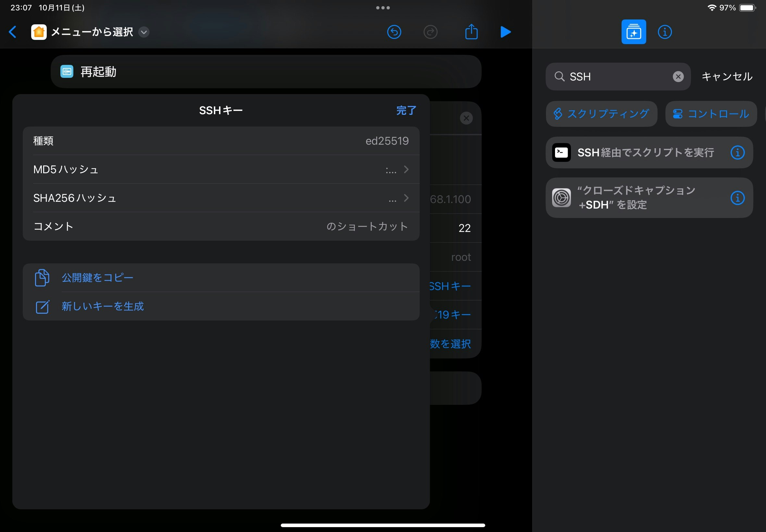The height and width of the screenshot is (532, 766).
Task: Tap the copy public key icon
Action: coord(42,278)
